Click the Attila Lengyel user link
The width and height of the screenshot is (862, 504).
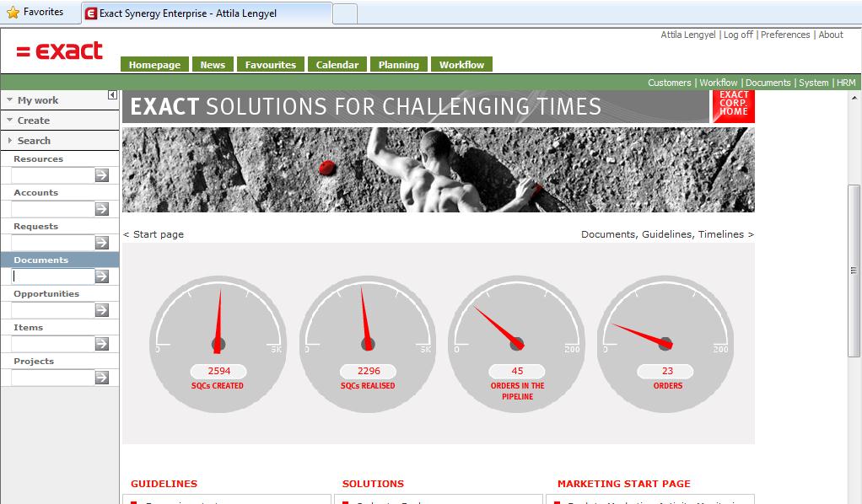(x=687, y=35)
